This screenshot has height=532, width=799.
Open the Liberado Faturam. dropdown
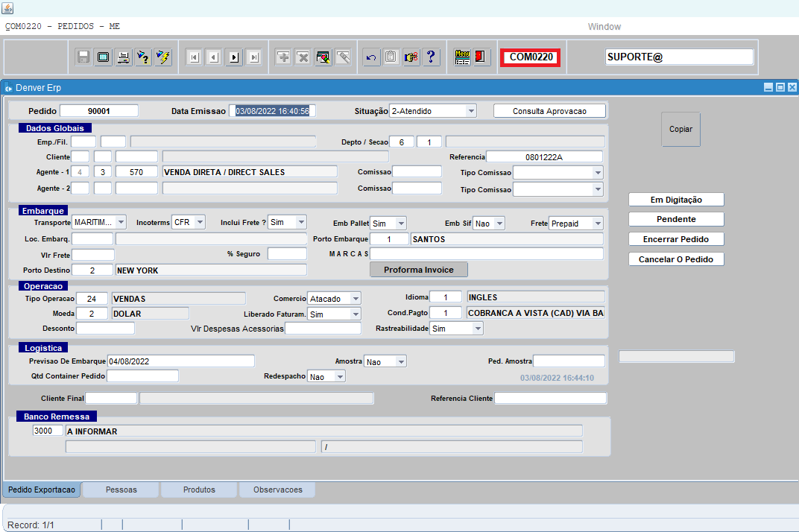pos(356,314)
